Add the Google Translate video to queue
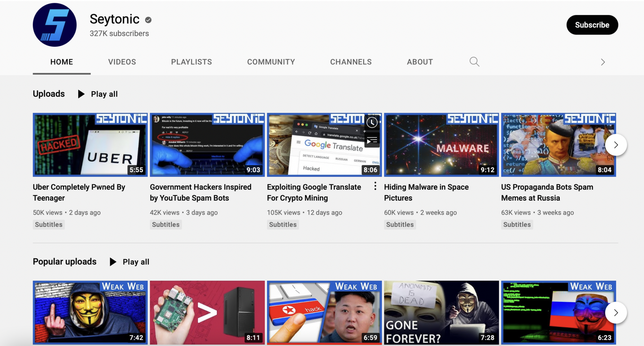The height and width of the screenshot is (346, 644). pyautogui.click(x=371, y=140)
